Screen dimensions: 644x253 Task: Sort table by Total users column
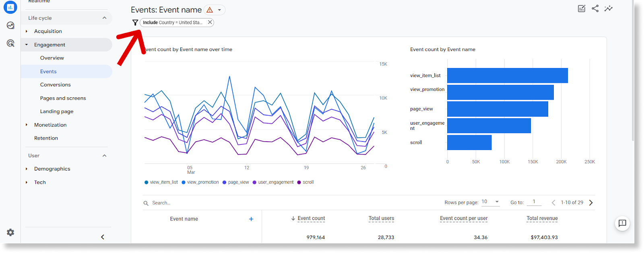click(381, 218)
